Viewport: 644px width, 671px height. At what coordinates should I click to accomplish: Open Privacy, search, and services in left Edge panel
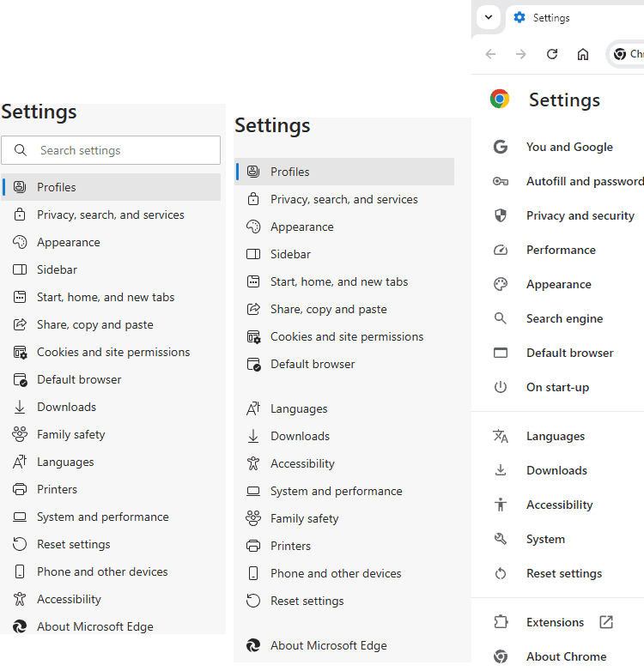111,215
